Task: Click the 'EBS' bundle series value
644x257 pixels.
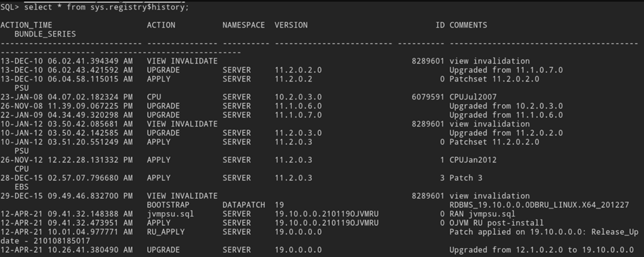Action: click(x=21, y=187)
